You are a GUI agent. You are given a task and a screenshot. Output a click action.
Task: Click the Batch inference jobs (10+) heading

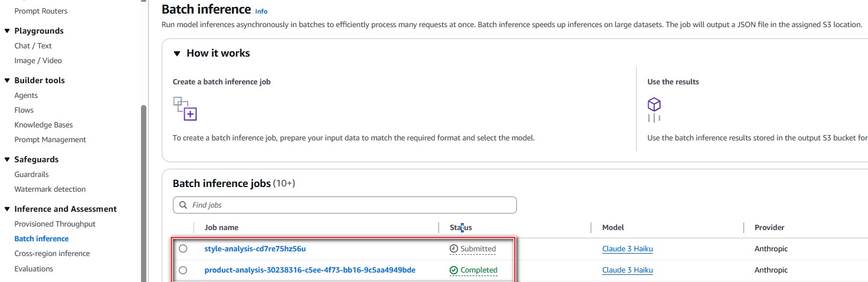[234, 184]
